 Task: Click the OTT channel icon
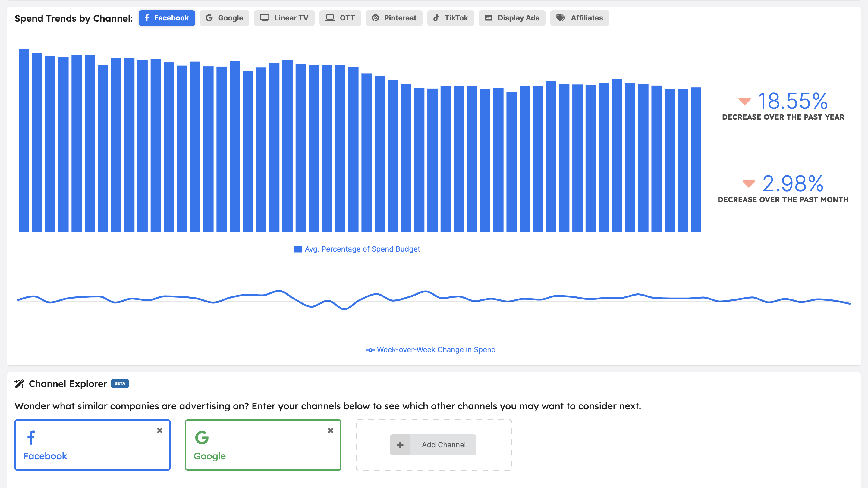click(330, 18)
